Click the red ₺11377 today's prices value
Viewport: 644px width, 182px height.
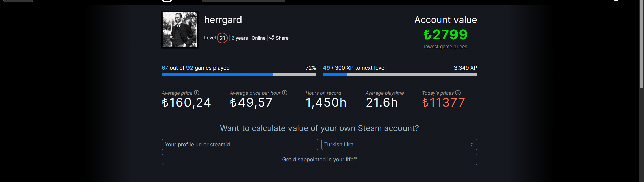point(443,103)
